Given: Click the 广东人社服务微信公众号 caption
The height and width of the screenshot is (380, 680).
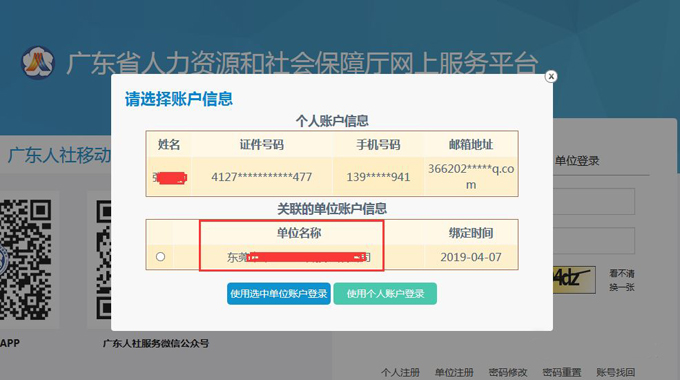Looking at the screenshot, I should (x=156, y=344).
